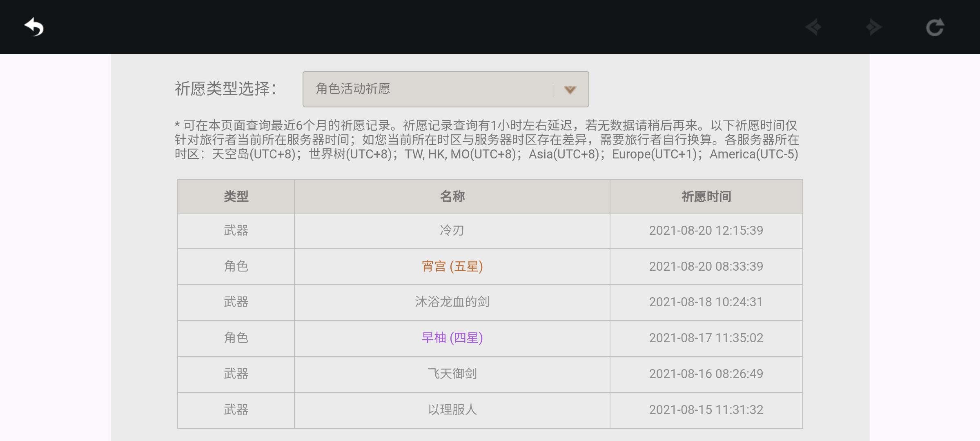
Task: Click 角色 type cell in 宵宫 row
Action: tap(236, 267)
